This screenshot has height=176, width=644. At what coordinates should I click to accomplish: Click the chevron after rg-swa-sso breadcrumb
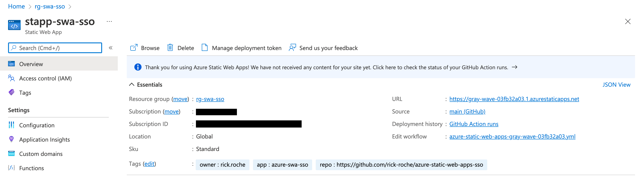click(70, 7)
